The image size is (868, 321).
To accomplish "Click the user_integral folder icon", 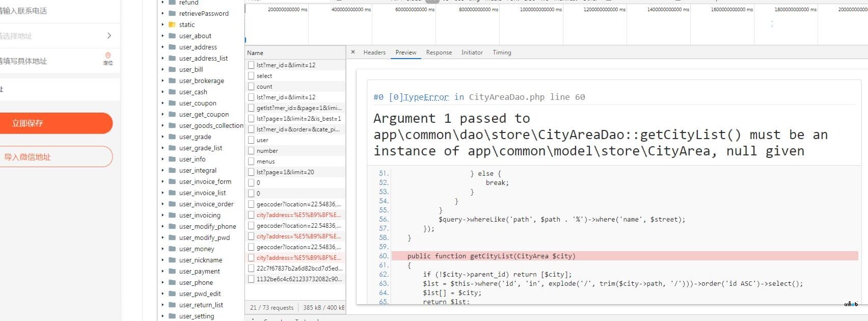I will point(172,170).
